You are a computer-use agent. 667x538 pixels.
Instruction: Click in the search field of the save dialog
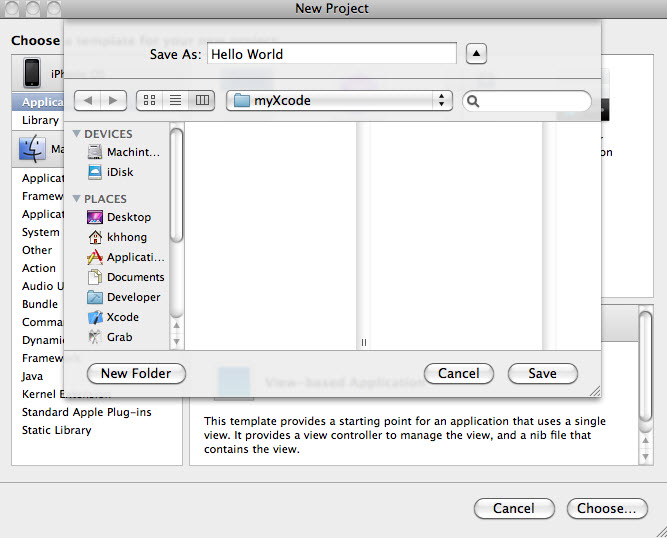[527, 101]
